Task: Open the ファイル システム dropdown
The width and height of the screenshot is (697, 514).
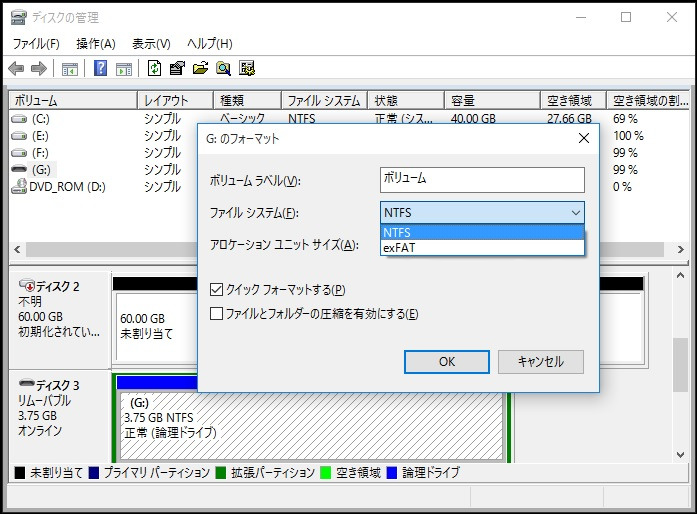Action: click(x=482, y=213)
